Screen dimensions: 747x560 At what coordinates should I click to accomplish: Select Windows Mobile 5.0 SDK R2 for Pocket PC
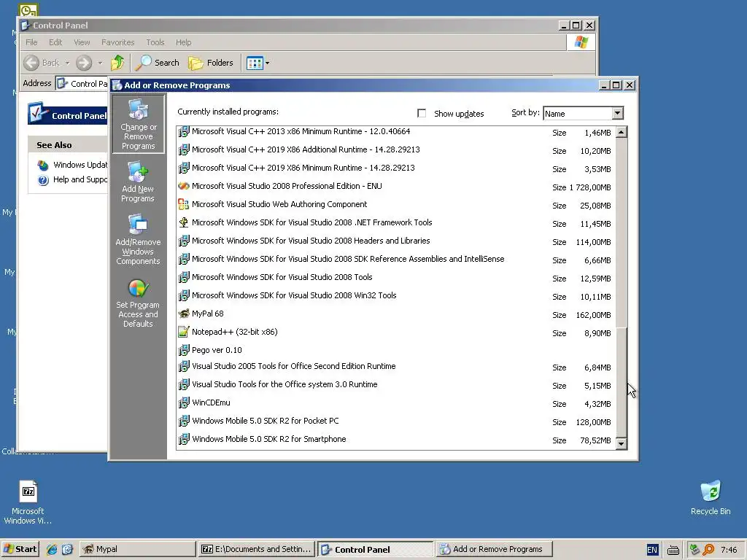(395, 421)
